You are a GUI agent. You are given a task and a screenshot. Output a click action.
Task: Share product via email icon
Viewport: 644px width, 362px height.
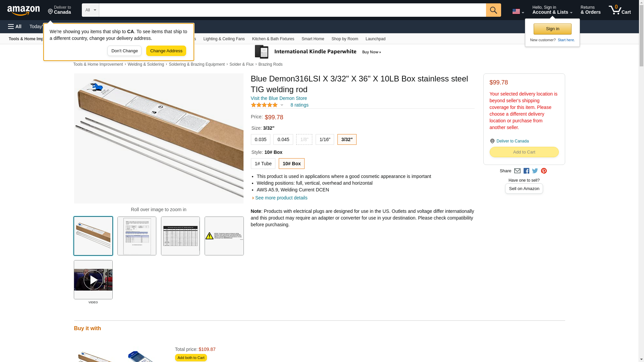click(517, 171)
